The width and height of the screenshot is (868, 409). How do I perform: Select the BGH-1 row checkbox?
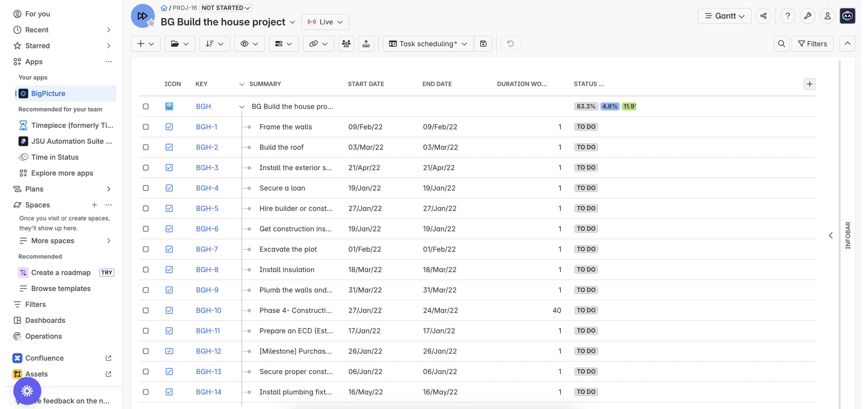(x=146, y=127)
